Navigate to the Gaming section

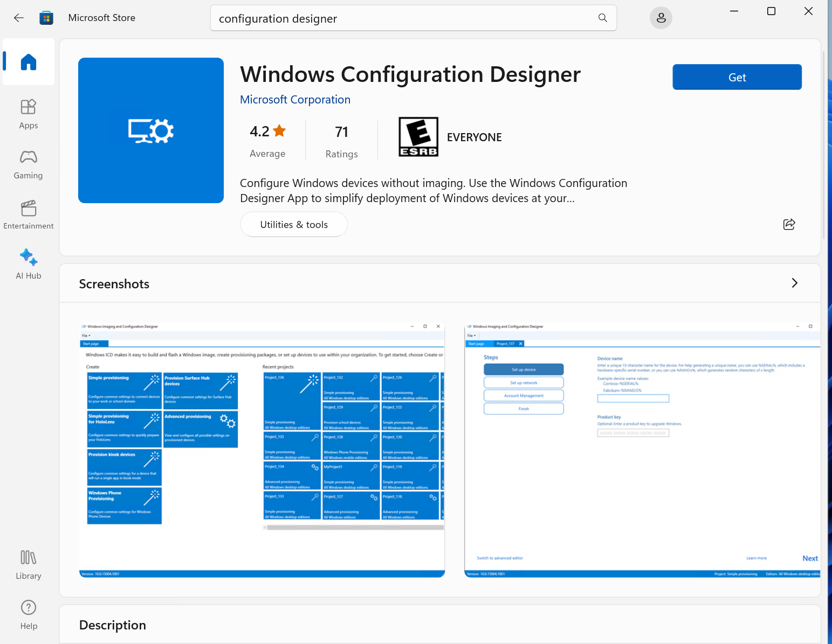(29, 164)
